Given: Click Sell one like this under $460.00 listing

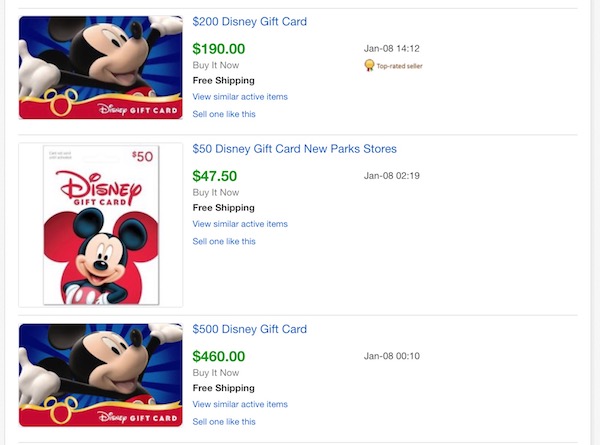Looking at the screenshot, I should click(224, 422).
